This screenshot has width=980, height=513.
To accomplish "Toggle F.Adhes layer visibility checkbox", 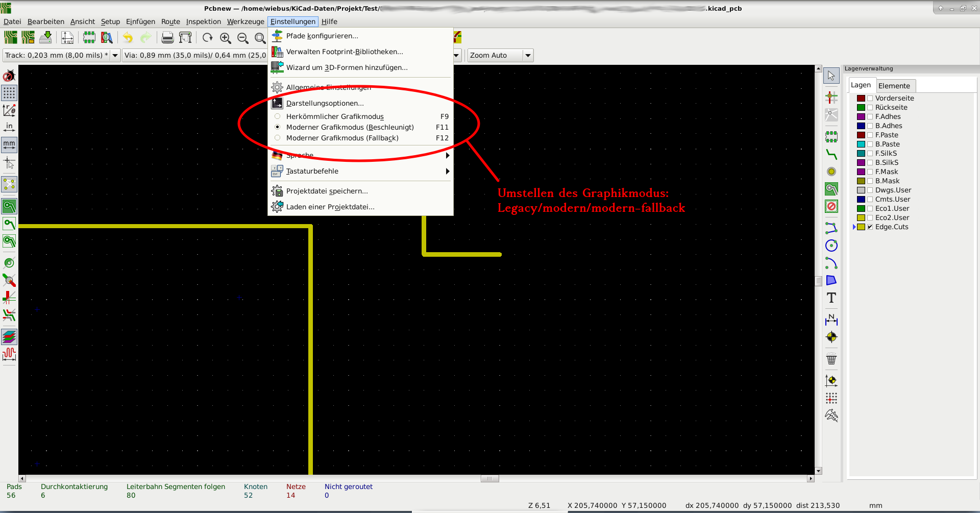I will (x=870, y=116).
